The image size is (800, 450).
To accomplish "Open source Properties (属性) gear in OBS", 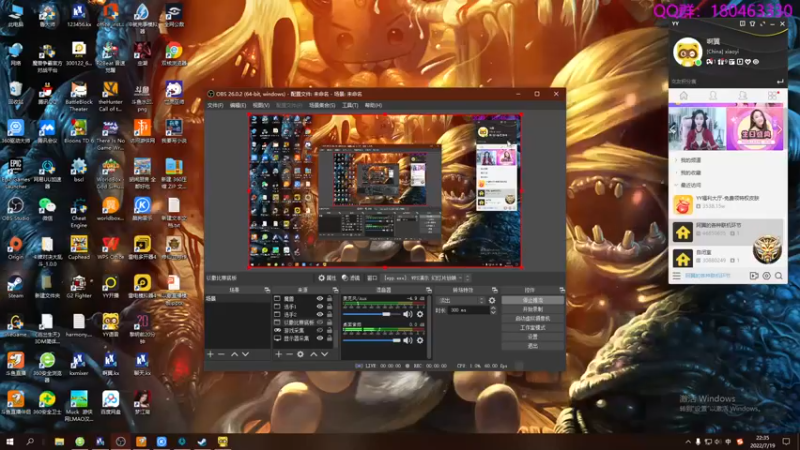I will 327,278.
